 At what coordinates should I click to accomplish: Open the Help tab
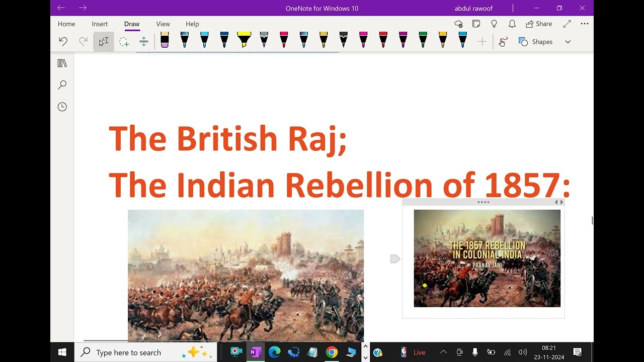[192, 24]
